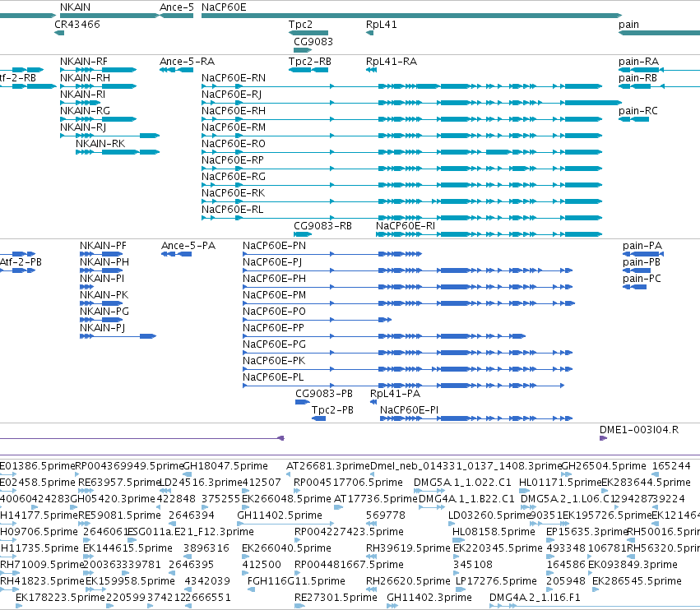Select protein NaCP60E-PJ
The image size is (700, 610).
272,262
